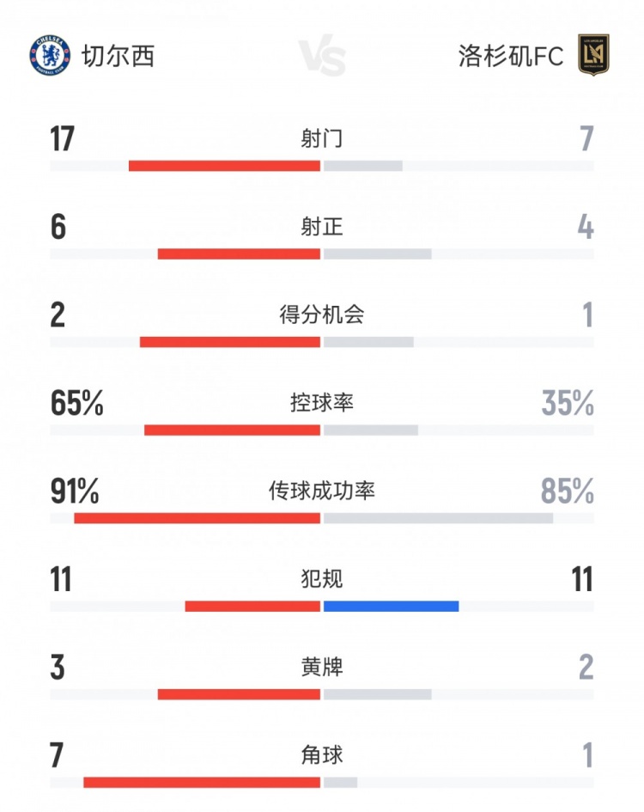
Task: Click the 犯规 stat label
Action: pyautogui.click(x=322, y=579)
